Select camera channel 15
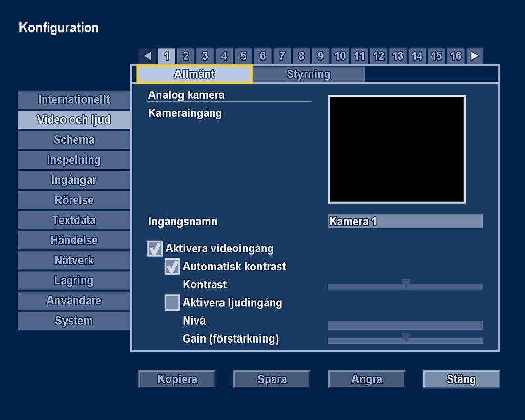Screen dimensions: 525x420 (436, 56)
